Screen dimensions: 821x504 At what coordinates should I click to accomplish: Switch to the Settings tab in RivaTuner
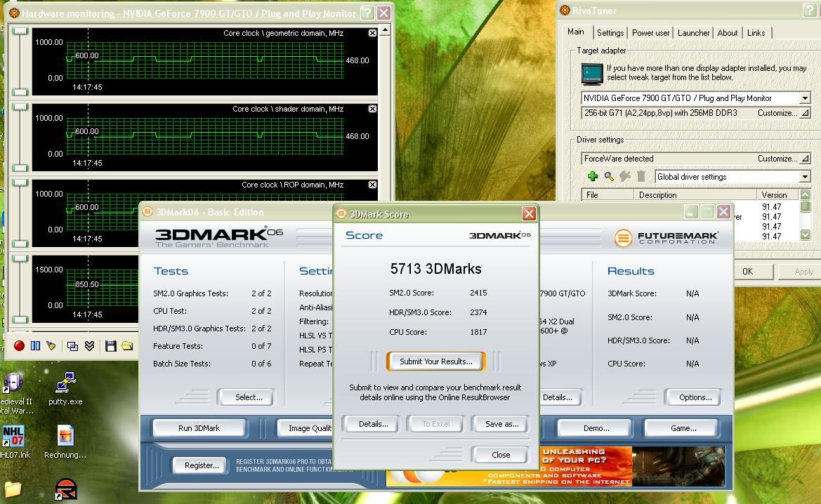(610, 33)
